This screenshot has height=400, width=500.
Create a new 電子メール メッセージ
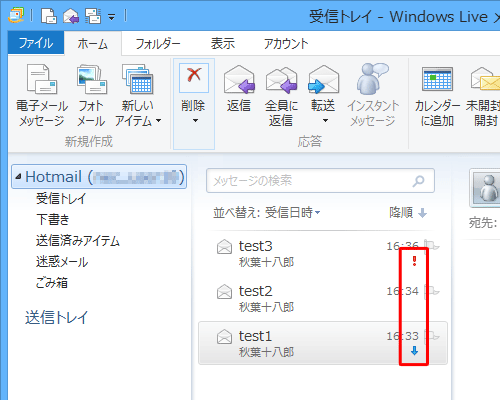click(x=42, y=95)
